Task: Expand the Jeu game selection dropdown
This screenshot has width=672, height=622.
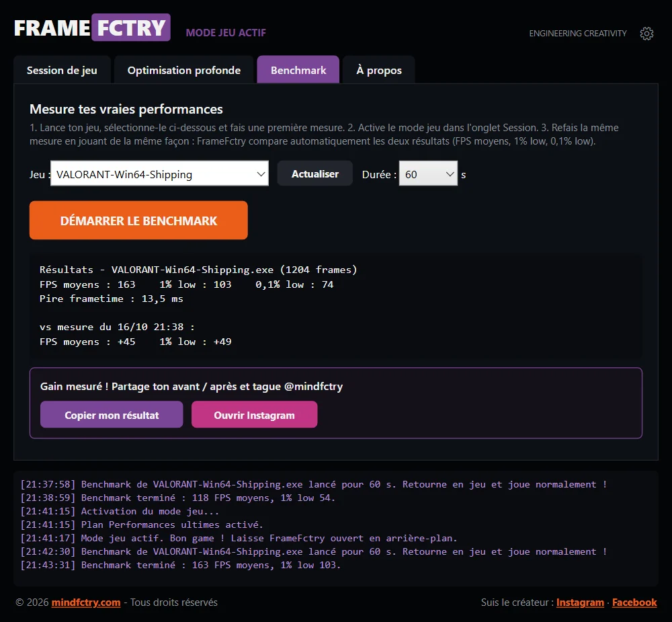Action: 159,173
